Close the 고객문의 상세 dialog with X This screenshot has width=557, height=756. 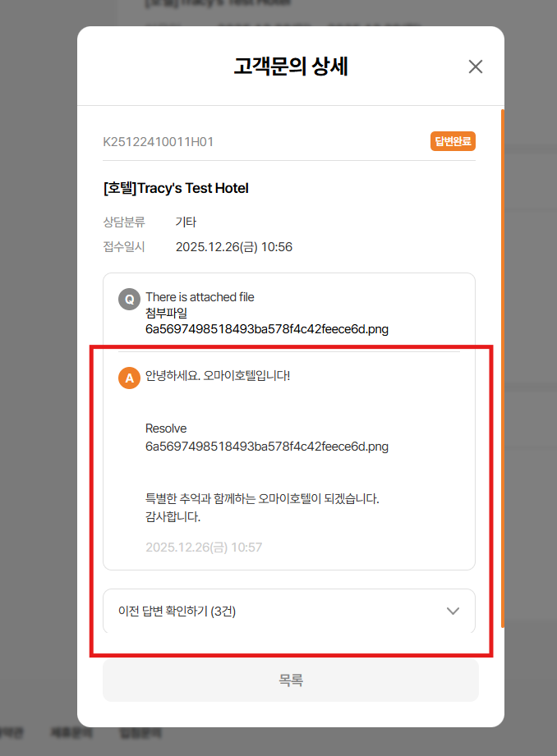[x=475, y=66]
